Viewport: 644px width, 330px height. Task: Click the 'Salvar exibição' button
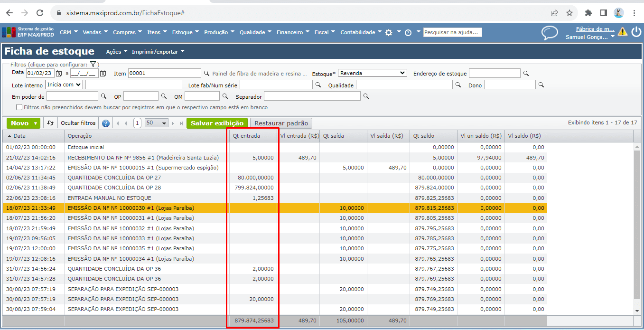coord(217,123)
